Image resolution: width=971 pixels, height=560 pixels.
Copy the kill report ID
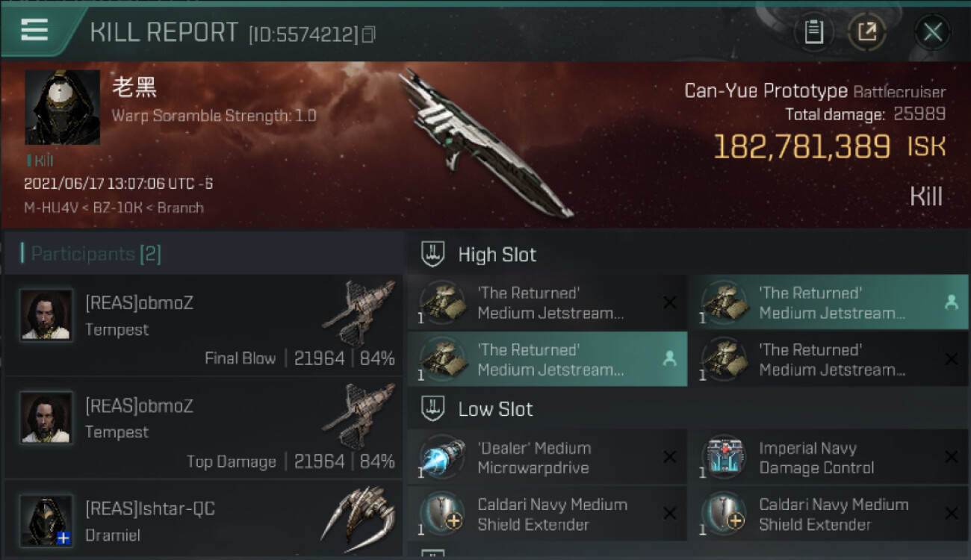[368, 34]
